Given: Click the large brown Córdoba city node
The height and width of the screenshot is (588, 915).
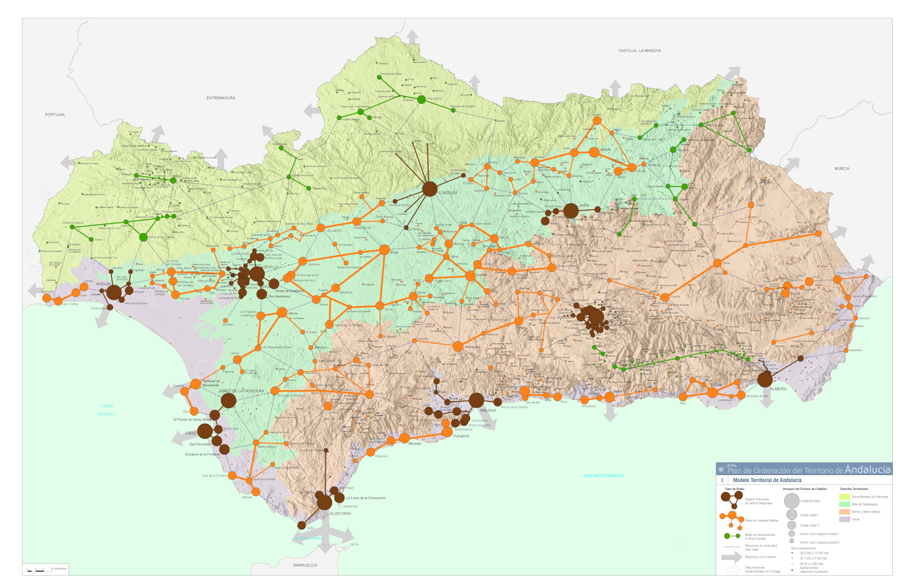Looking at the screenshot, I should pyautogui.click(x=430, y=189).
